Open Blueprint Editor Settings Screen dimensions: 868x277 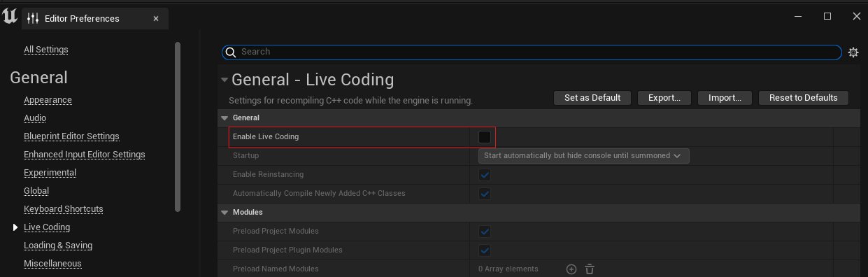[x=71, y=136]
